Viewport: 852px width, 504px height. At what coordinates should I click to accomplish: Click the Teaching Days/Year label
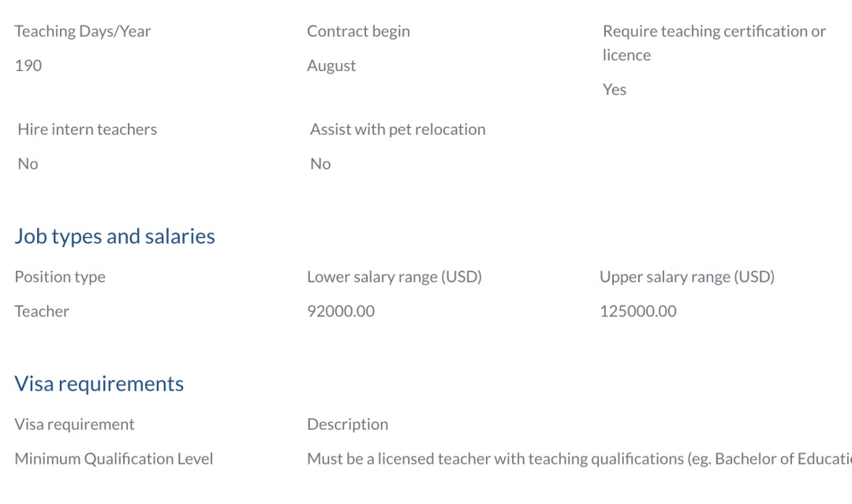tap(83, 32)
